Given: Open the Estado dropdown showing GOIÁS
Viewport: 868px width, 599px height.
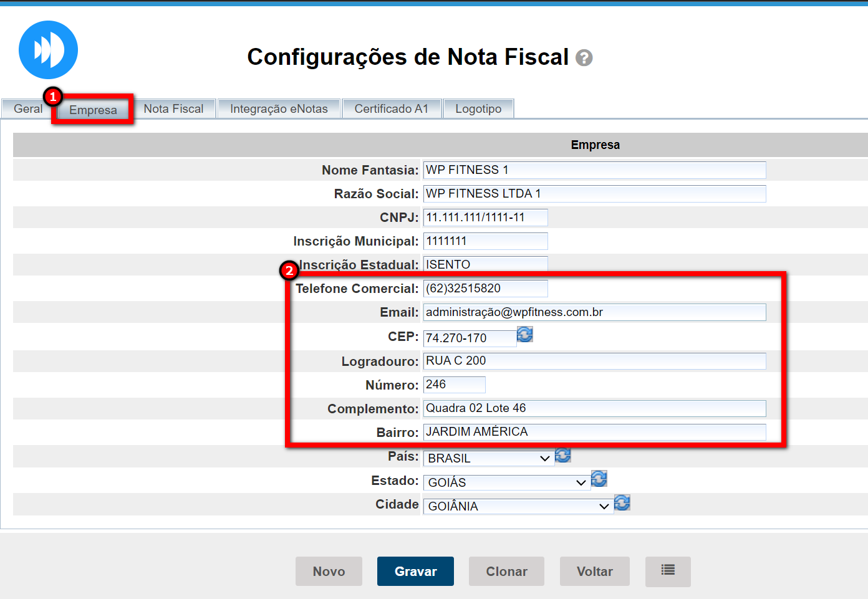Looking at the screenshot, I should (x=506, y=482).
